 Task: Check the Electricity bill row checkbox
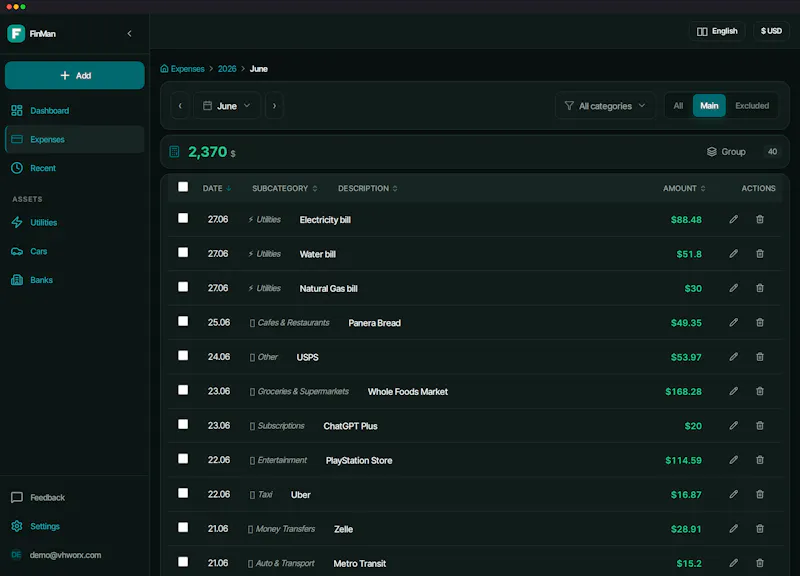(x=183, y=218)
